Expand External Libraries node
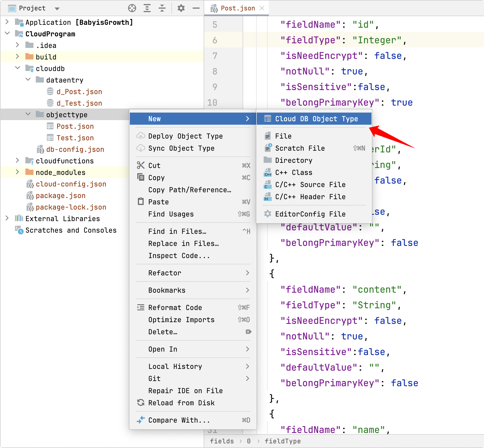484x448 pixels. point(7,218)
